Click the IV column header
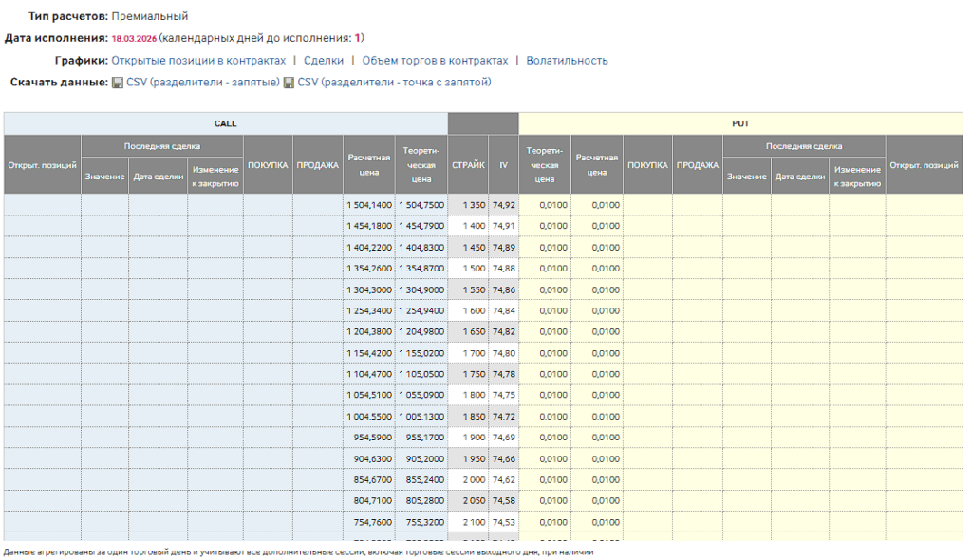Screen dimensions: 972x560 pyautogui.click(x=503, y=165)
